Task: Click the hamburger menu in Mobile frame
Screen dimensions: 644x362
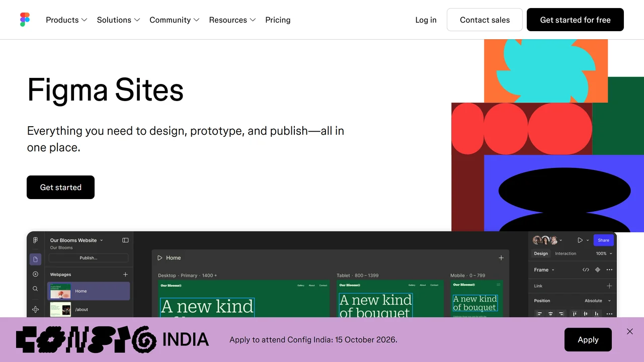Action: (499, 285)
